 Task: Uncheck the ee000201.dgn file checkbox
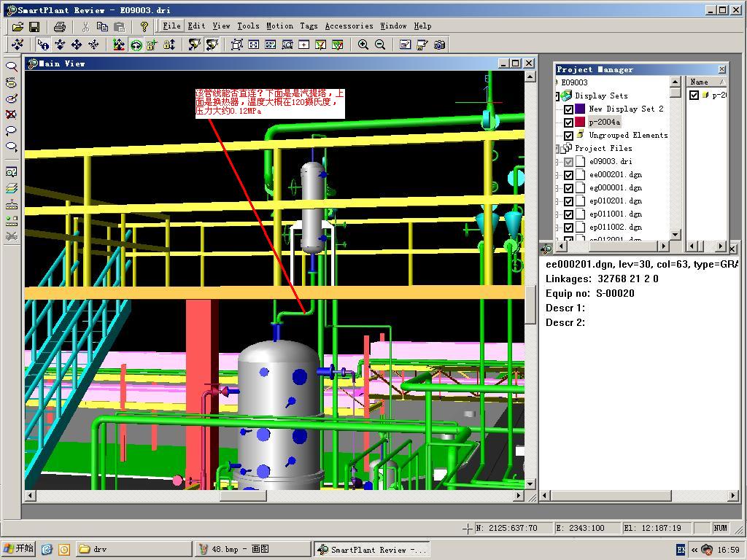[568, 175]
